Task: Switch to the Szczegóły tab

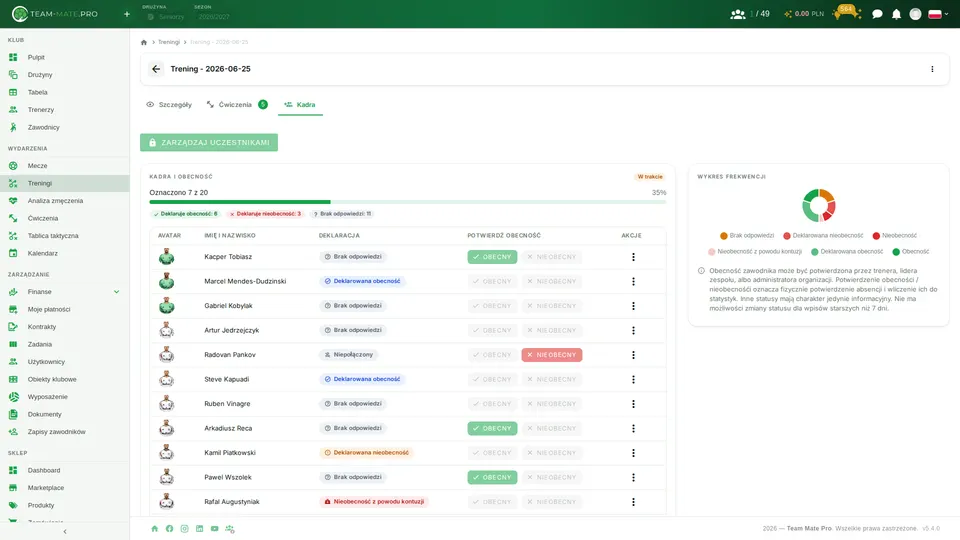Action: click(169, 105)
